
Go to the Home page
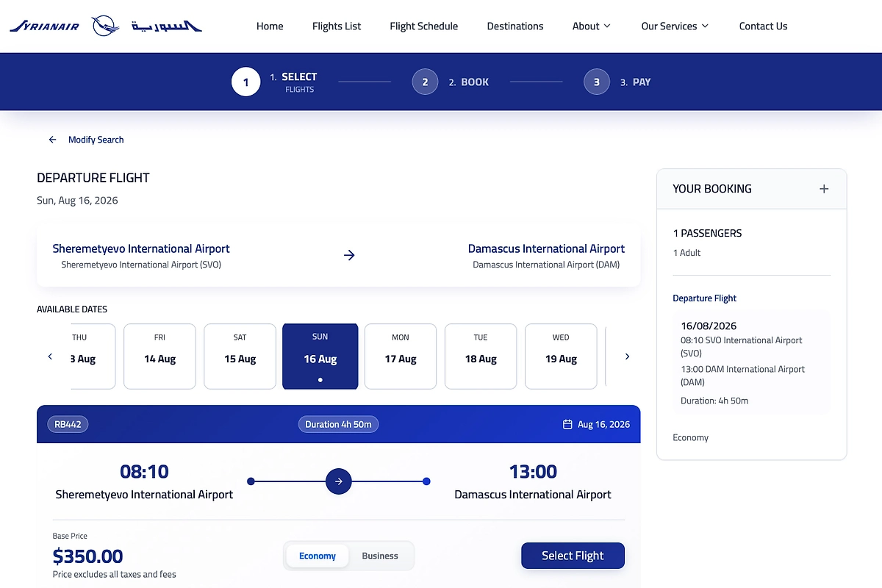[270, 26]
